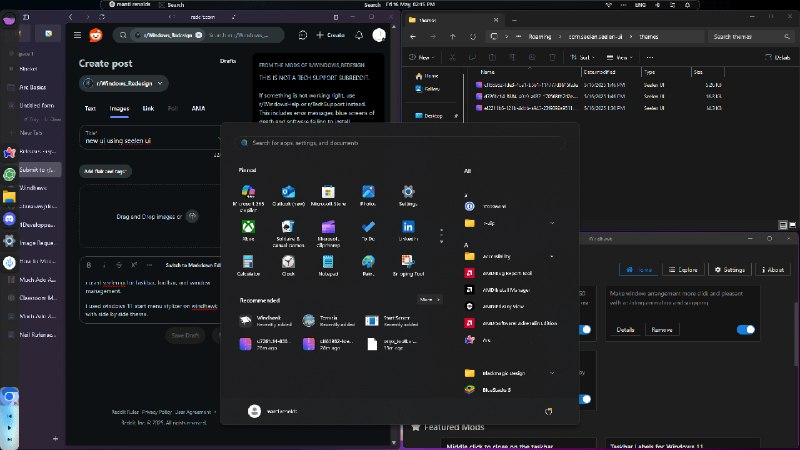Go up one folder in File Explorer

click(453, 37)
